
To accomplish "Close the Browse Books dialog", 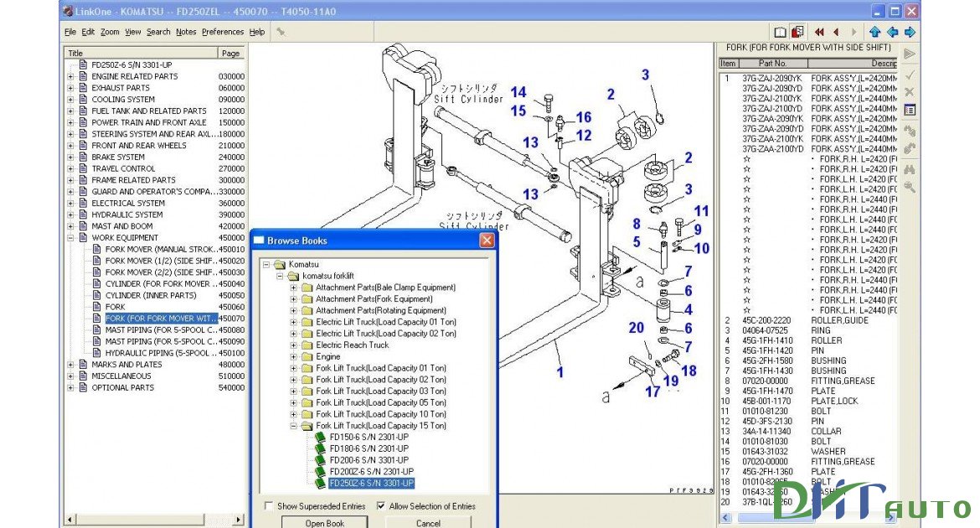I will point(487,241).
